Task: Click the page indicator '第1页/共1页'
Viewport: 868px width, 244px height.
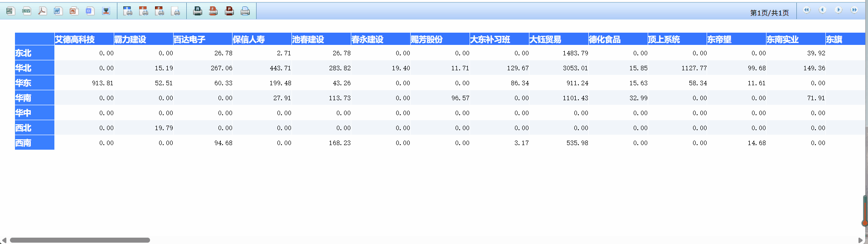Action: click(769, 13)
